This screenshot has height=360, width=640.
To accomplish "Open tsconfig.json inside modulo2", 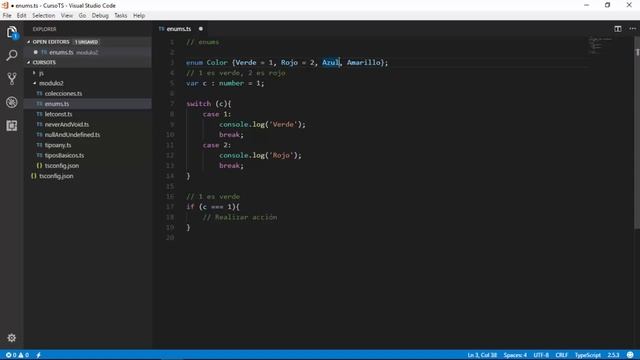I will click(x=62, y=166).
